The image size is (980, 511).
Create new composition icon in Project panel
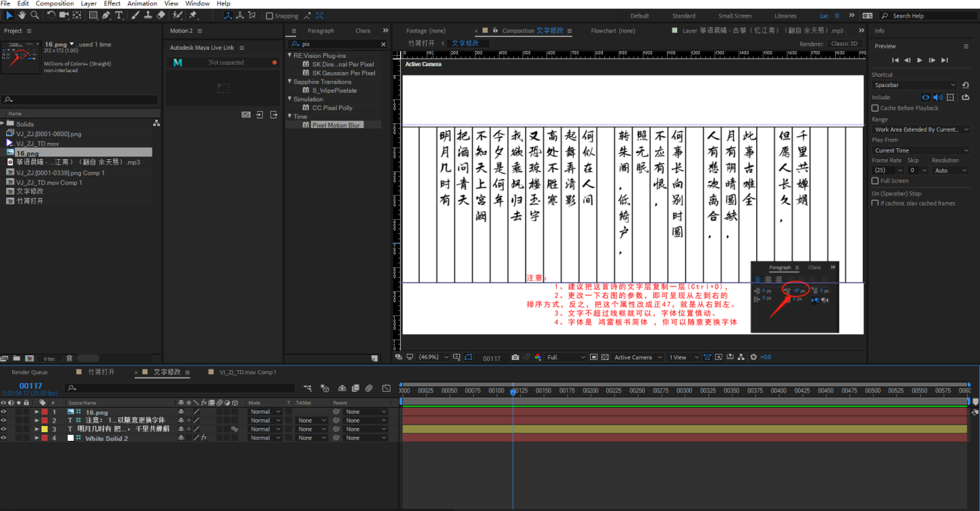(29, 359)
